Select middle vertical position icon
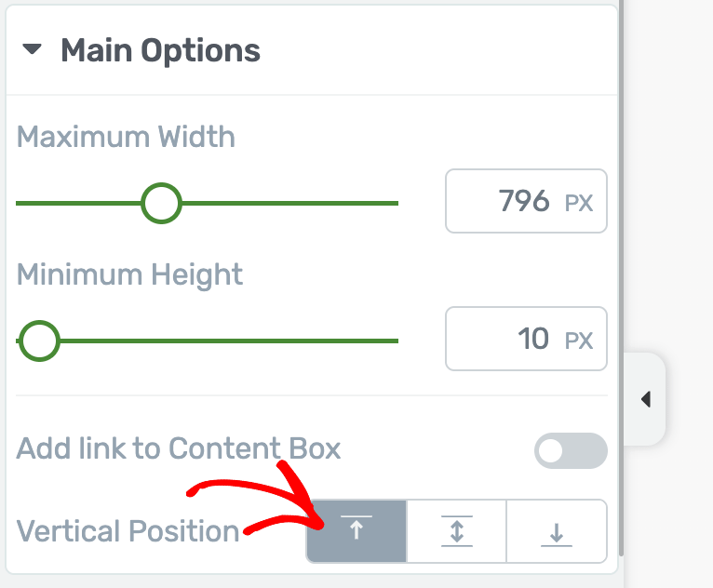Screen dimensions: 713x588 click(x=456, y=530)
